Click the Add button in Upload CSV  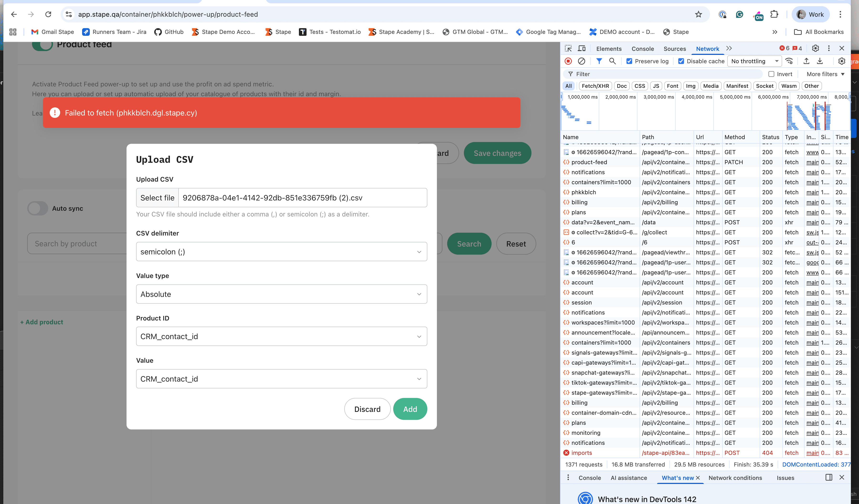(x=410, y=409)
